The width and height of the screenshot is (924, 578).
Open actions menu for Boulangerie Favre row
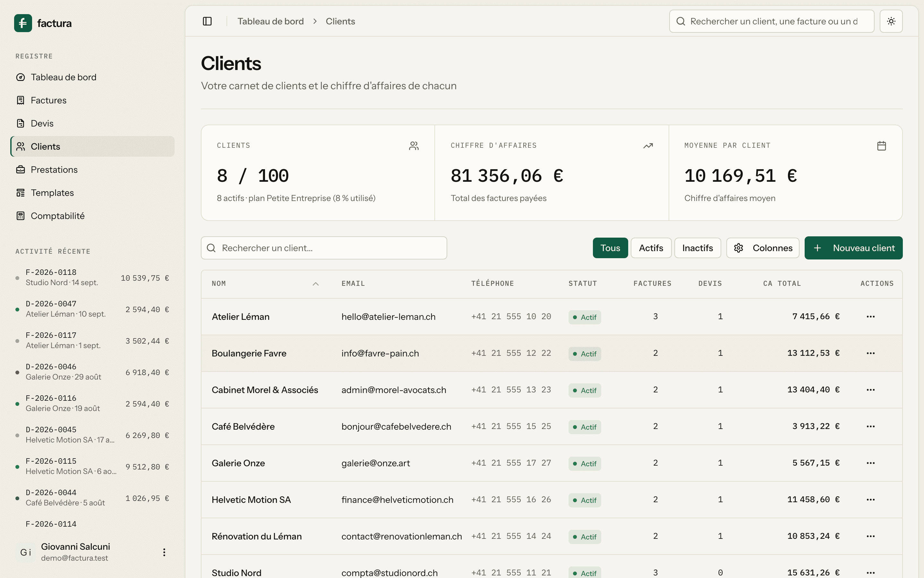click(x=870, y=353)
